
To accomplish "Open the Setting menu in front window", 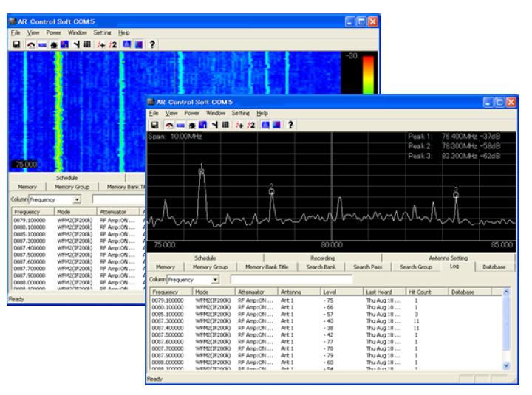I will coord(241,113).
